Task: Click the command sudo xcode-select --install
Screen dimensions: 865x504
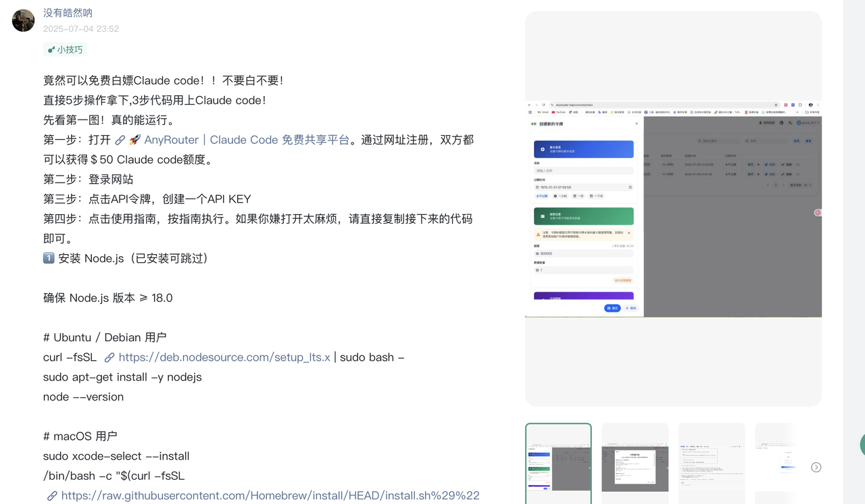Action: point(116,456)
